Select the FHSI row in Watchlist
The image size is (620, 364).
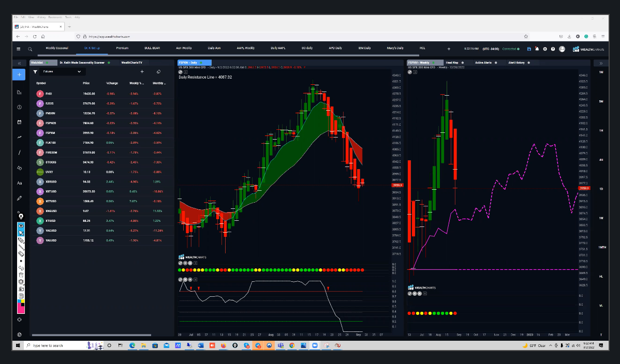102,94
